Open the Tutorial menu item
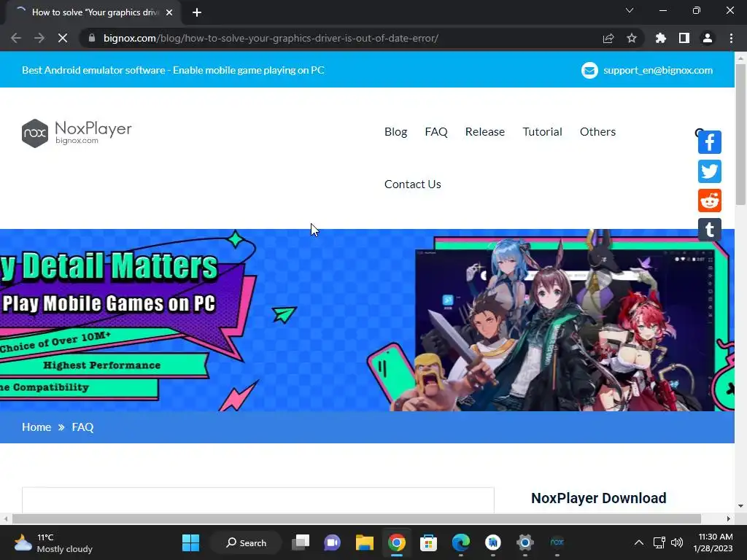This screenshot has height=560, width=747. coord(542,132)
